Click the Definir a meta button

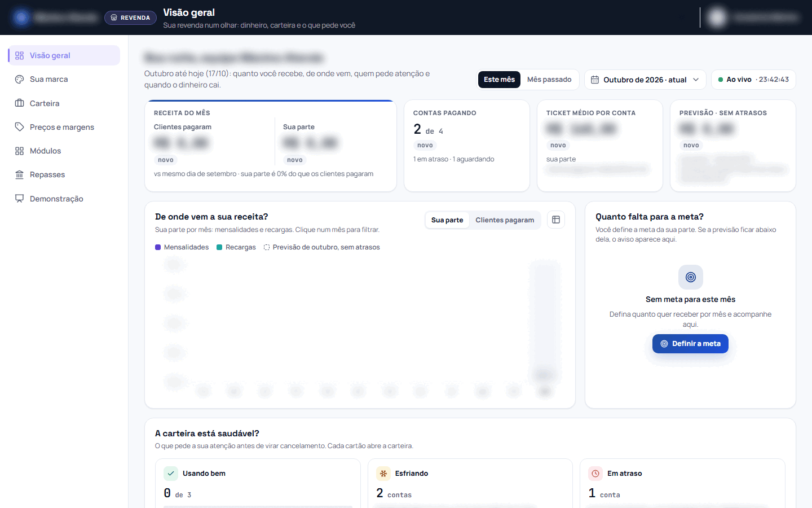pyautogui.click(x=690, y=344)
